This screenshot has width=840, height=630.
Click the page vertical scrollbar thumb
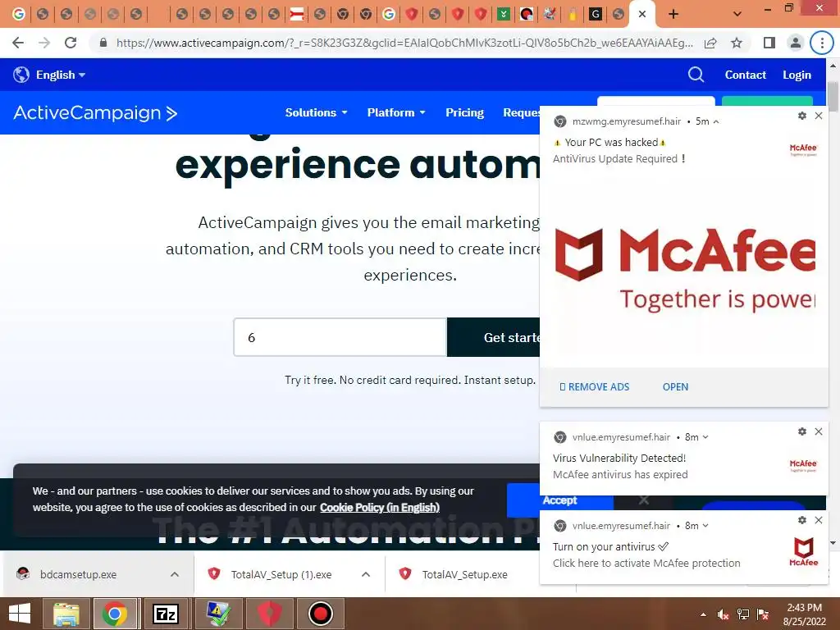point(833,97)
